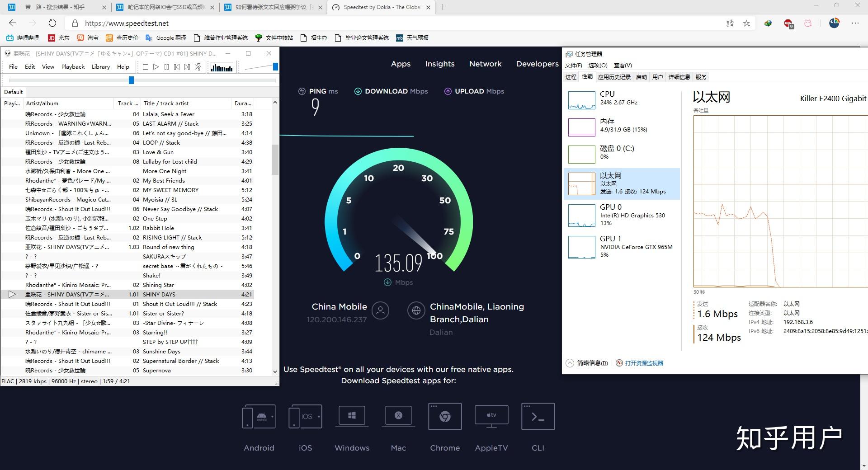
Task: Open the 文件(F) menu in Task Manager
Action: click(x=573, y=66)
